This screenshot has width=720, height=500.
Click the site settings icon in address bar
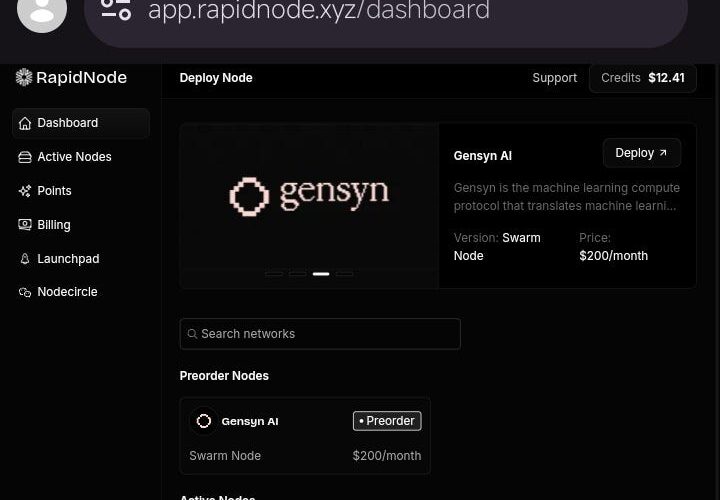pyautogui.click(x=116, y=8)
